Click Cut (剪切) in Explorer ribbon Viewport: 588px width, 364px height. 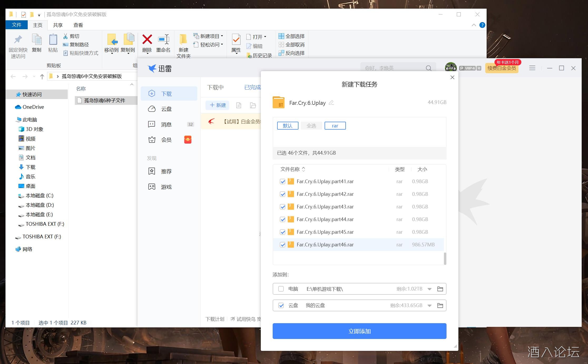pyautogui.click(x=71, y=36)
